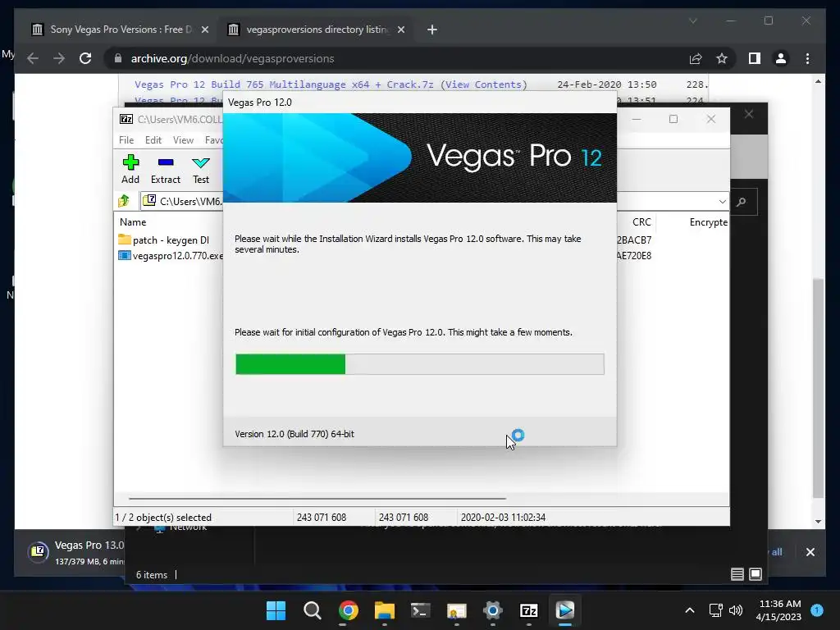This screenshot has height=630, width=840.
Task: Open the View menu in 7-Zip
Action: coord(183,139)
